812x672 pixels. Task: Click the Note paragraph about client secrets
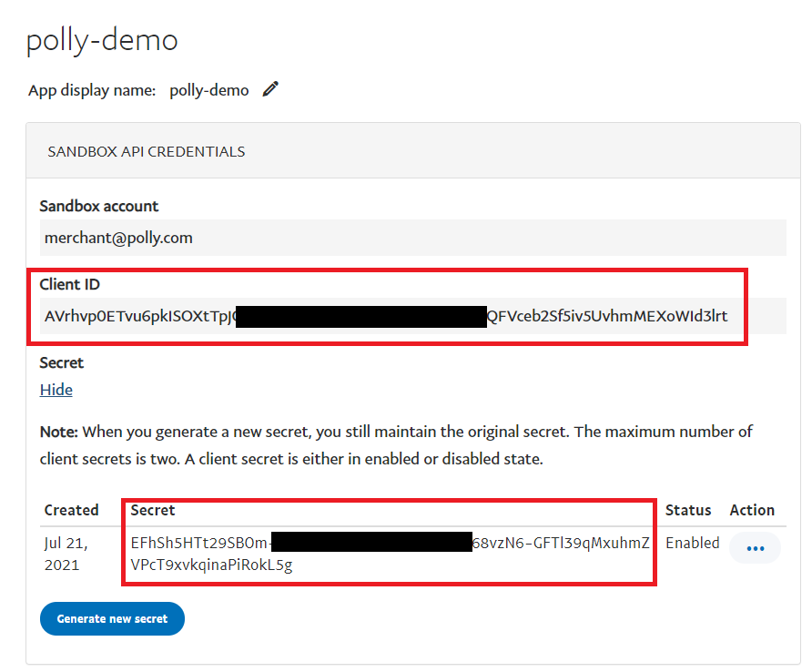click(396, 444)
